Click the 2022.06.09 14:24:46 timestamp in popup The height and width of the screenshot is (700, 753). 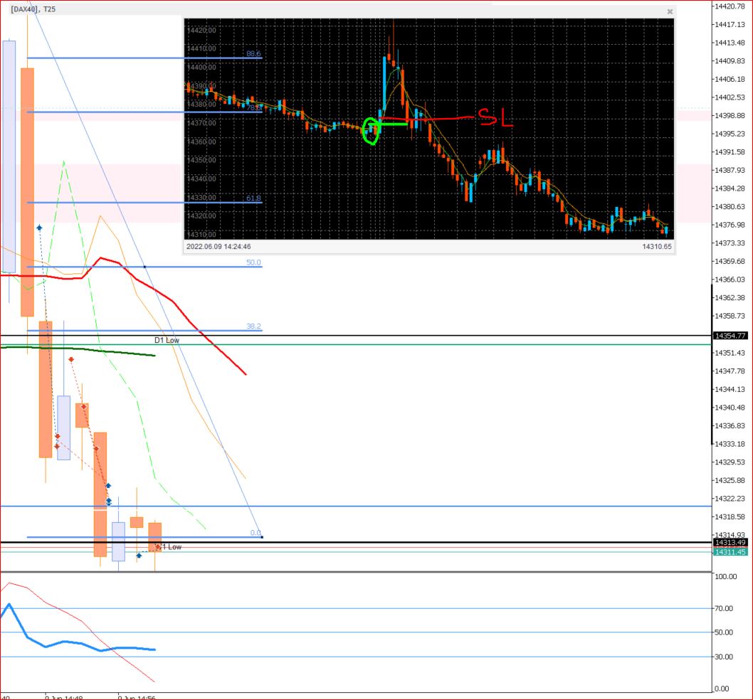coord(218,247)
